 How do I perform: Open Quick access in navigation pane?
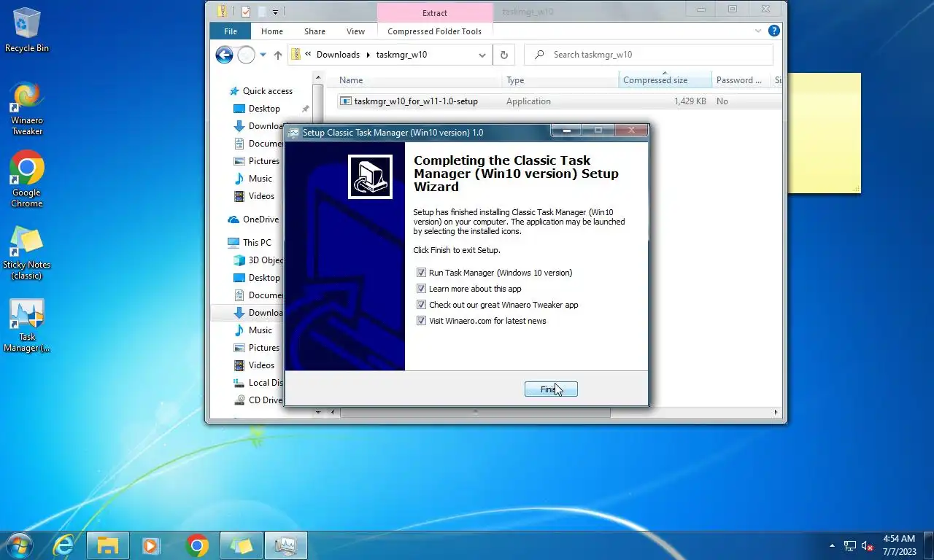pyautogui.click(x=260, y=91)
